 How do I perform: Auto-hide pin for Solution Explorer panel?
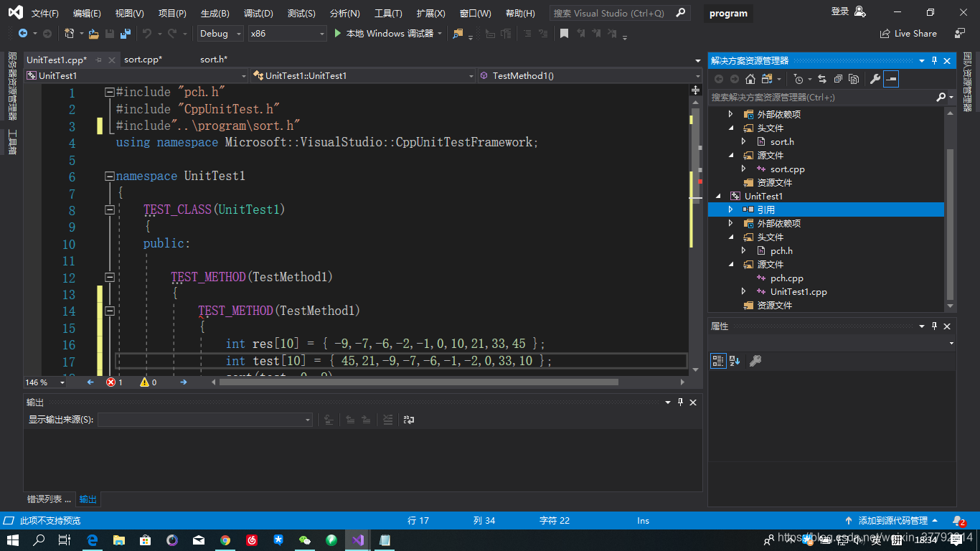click(x=934, y=61)
